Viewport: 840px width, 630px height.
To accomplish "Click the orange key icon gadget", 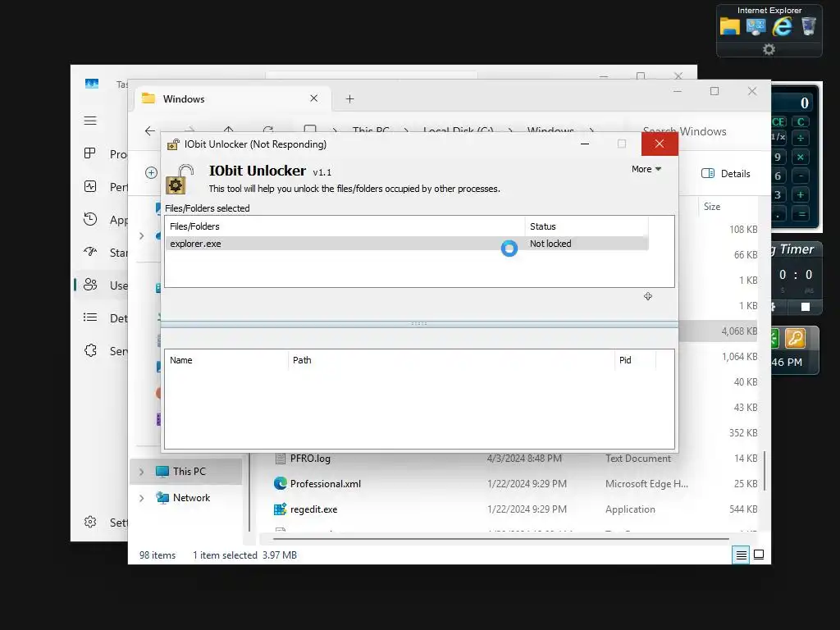I will coord(795,338).
